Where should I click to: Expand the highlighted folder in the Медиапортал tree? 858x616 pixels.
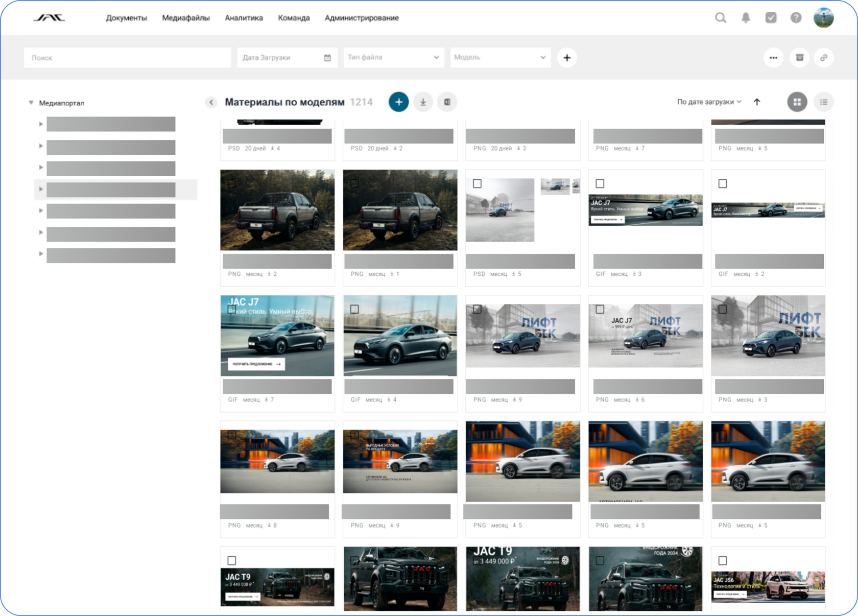tap(41, 189)
